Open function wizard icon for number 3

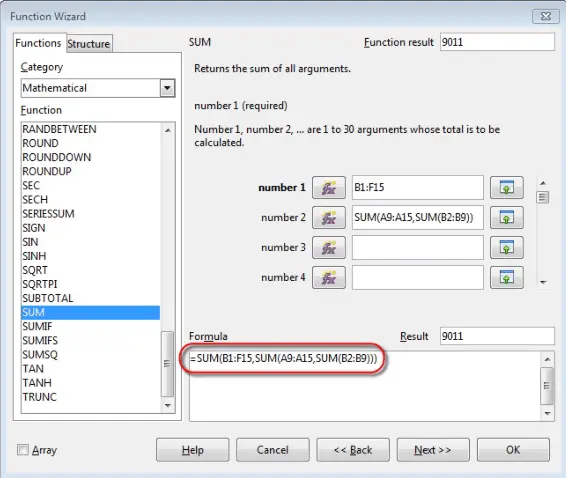tap(328, 248)
